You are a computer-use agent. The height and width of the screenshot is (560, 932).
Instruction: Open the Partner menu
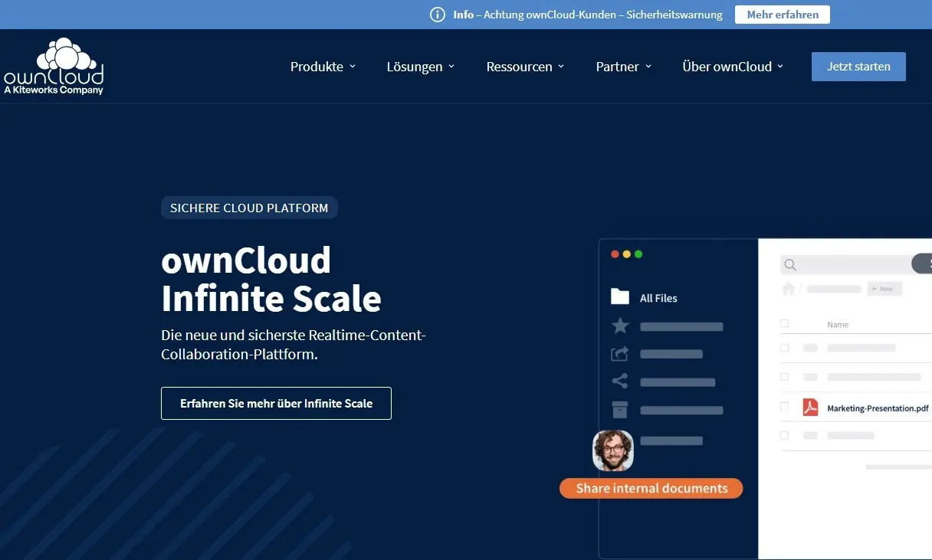pos(618,67)
